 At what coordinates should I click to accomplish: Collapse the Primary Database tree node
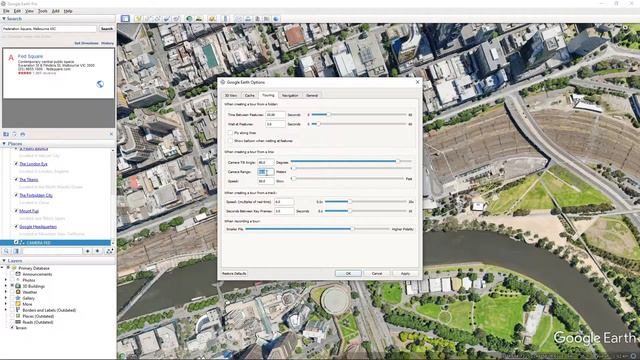point(2,268)
